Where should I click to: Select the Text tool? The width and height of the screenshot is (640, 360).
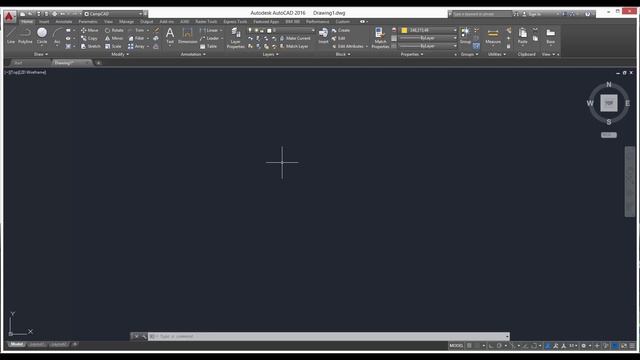pos(170,36)
